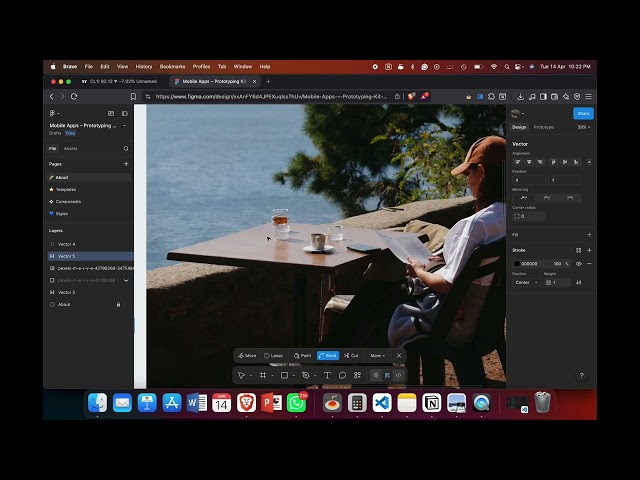640x480 pixels.
Task: Switch to Dev mode toggle
Action: (x=399, y=375)
